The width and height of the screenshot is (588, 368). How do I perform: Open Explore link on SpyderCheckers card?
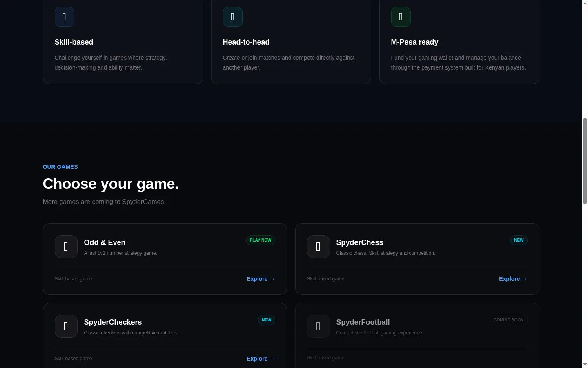pyautogui.click(x=261, y=359)
